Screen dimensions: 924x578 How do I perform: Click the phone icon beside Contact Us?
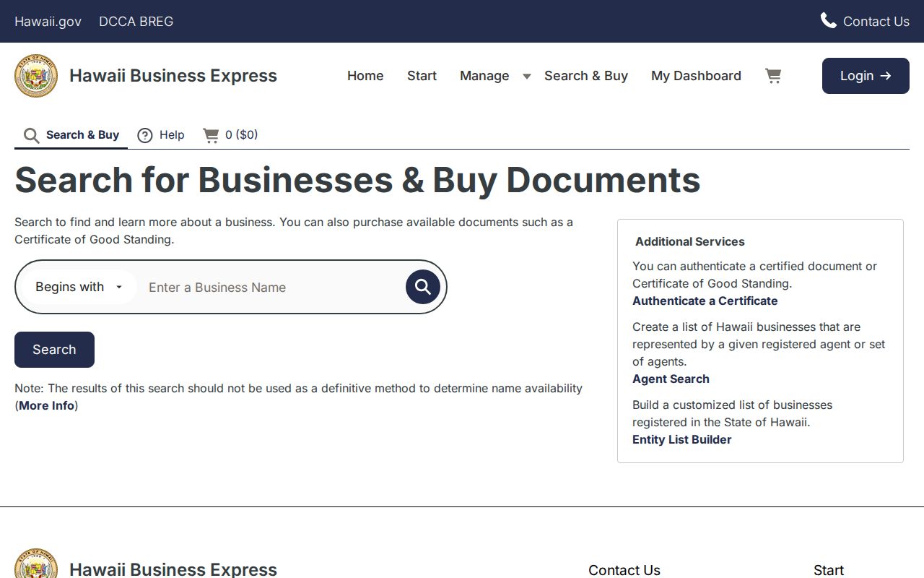point(828,21)
